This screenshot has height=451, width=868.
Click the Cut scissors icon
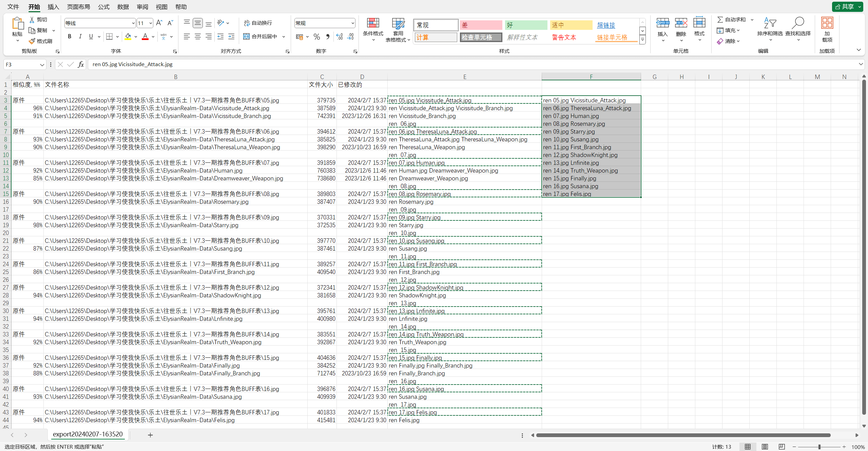(32, 20)
